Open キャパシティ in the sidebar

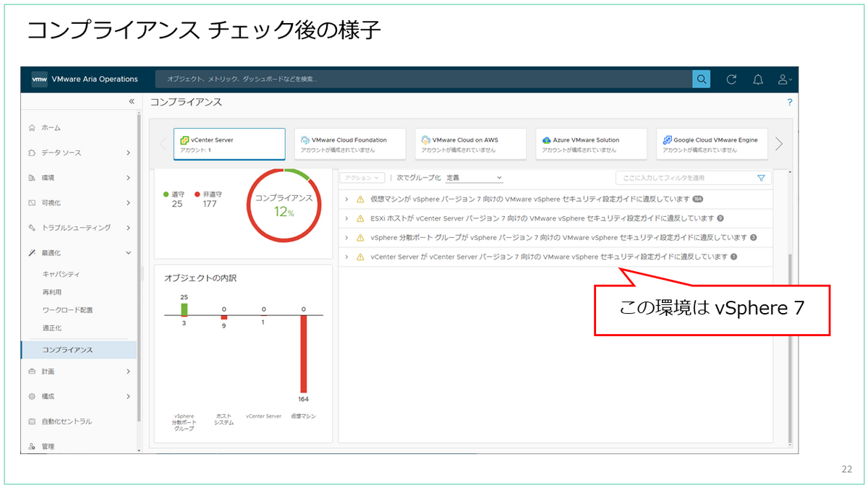(61, 275)
